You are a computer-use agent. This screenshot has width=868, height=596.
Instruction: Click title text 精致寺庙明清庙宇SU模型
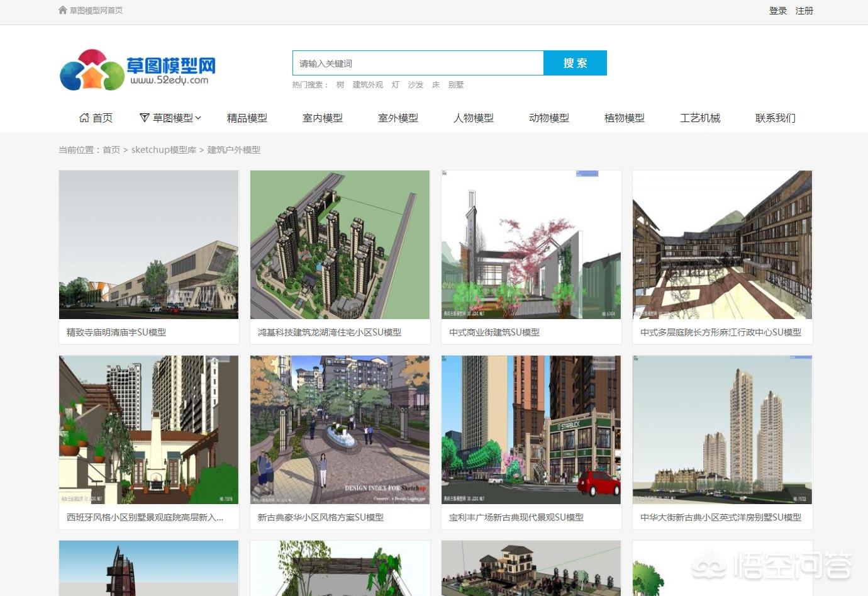pyautogui.click(x=116, y=332)
